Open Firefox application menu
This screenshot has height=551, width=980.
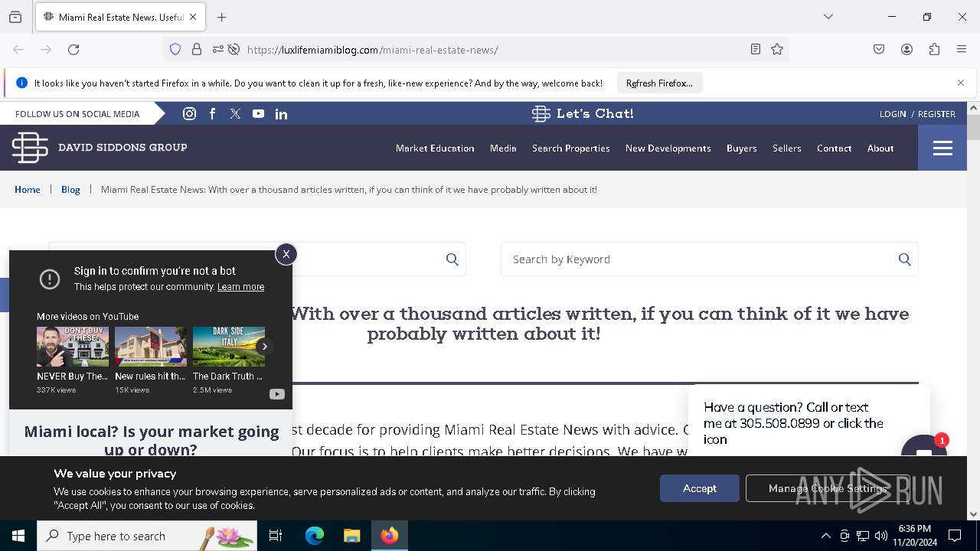click(962, 49)
